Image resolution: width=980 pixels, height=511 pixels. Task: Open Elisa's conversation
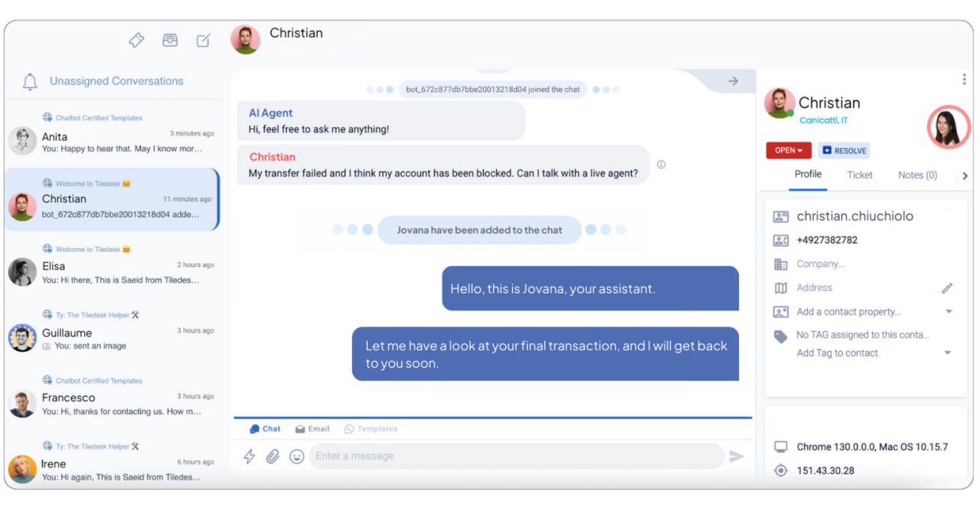[x=111, y=266]
